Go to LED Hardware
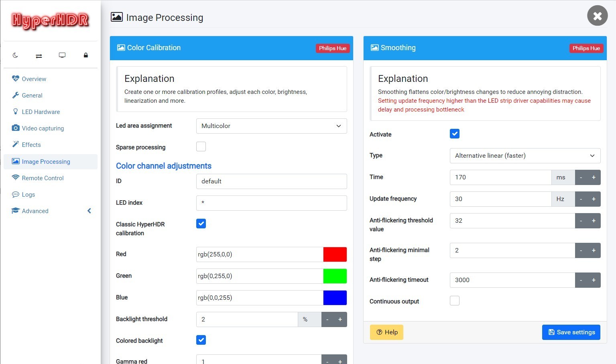The height and width of the screenshot is (364, 616). click(41, 112)
